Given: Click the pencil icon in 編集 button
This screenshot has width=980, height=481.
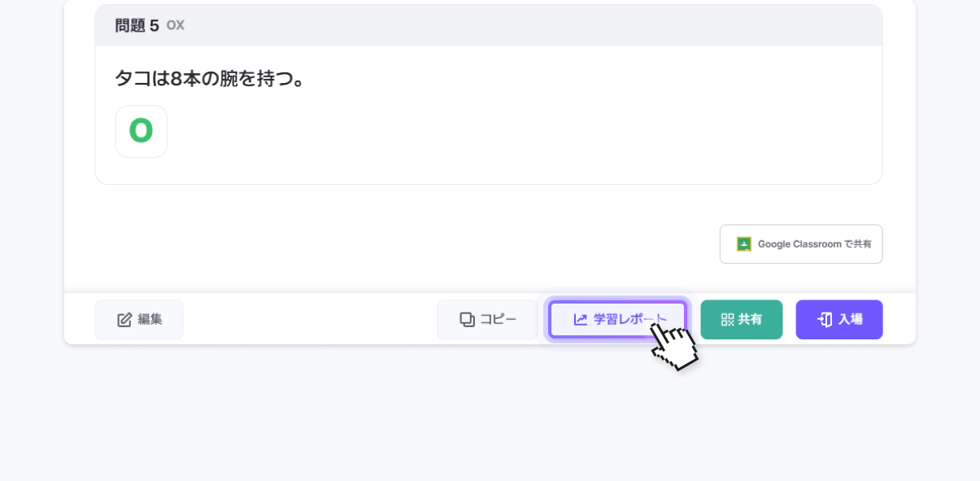Looking at the screenshot, I should coord(124,320).
